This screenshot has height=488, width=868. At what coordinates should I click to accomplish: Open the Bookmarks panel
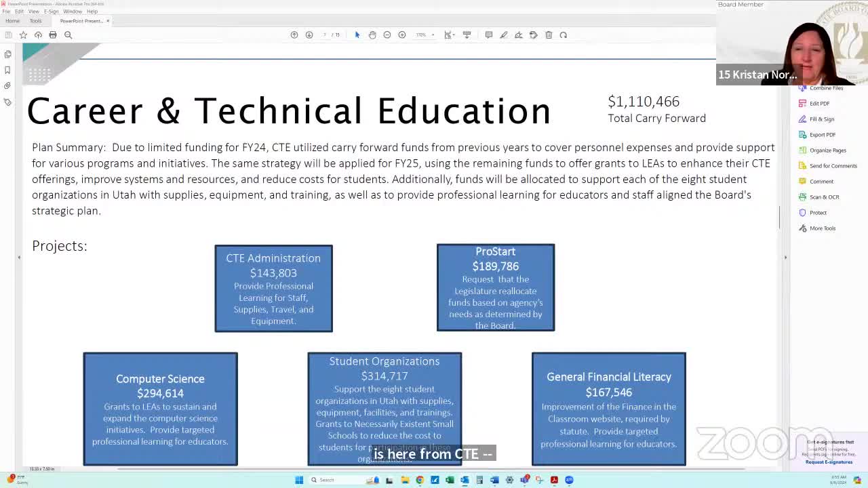click(x=8, y=70)
